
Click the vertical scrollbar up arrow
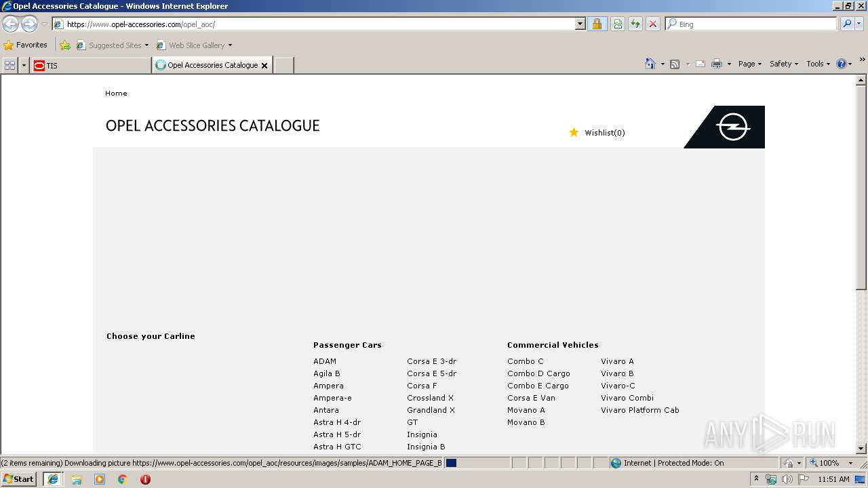[861, 80]
